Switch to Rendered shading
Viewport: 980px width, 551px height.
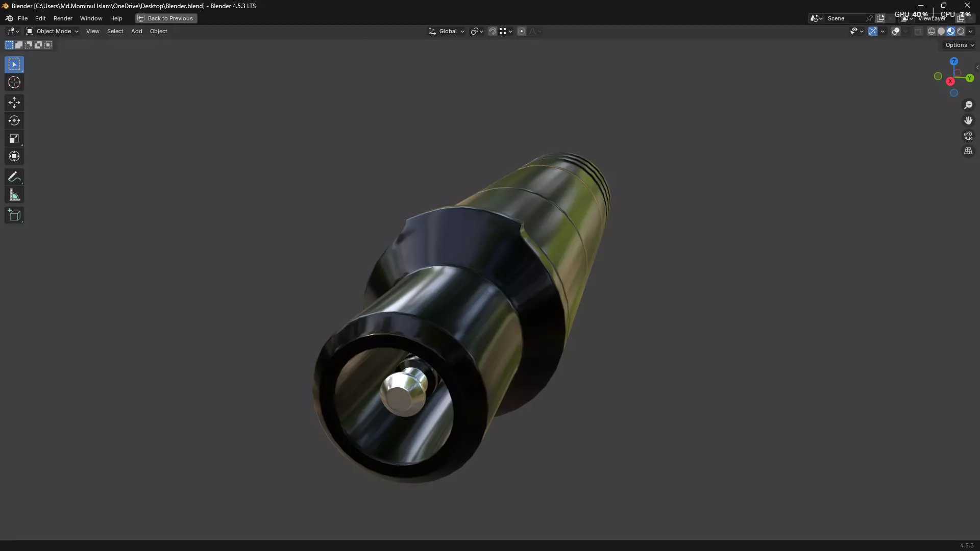[x=961, y=31]
